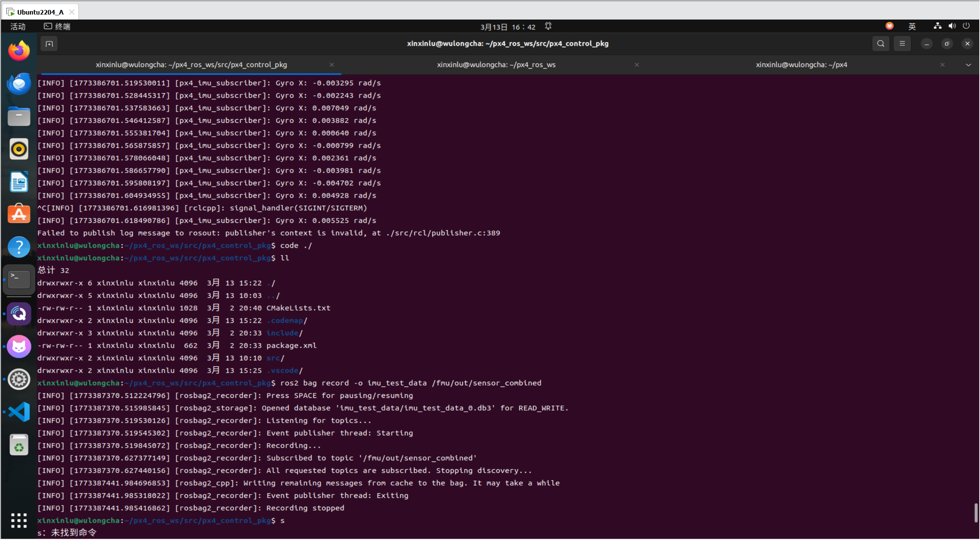The image size is (980, 540).
Task: Click the Activities button
Action: (18, 26)
